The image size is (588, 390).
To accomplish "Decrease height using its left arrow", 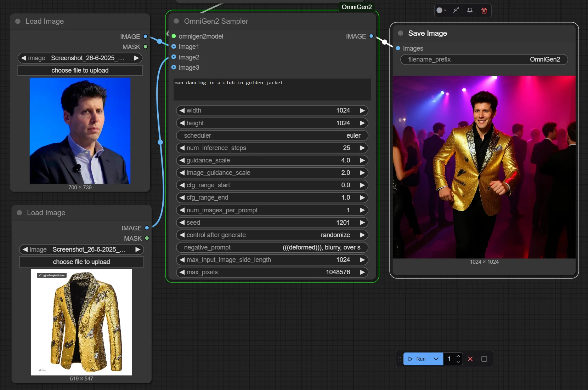I will (182, 123).
